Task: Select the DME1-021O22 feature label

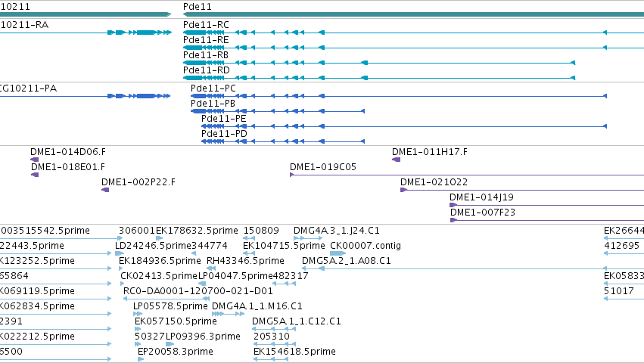Action: 434,182
